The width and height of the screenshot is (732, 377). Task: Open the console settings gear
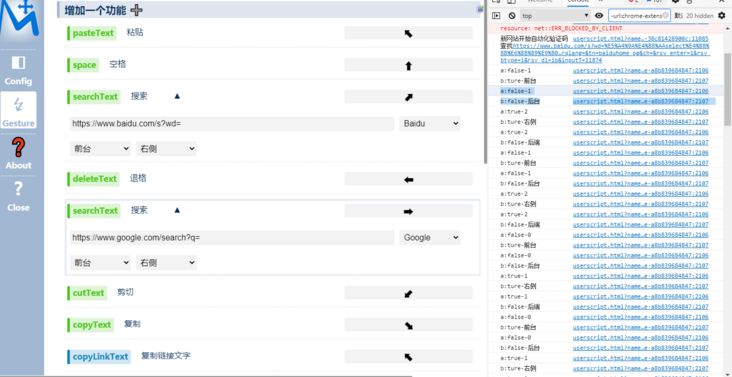[x=722, y=16]
